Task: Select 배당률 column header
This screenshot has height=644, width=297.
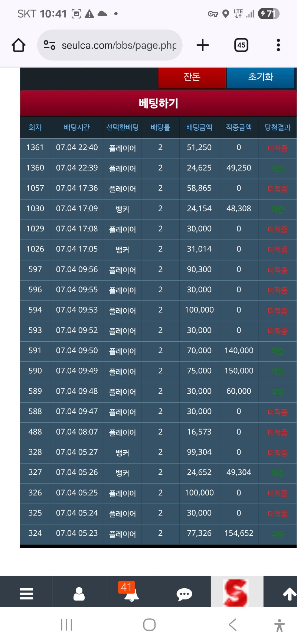Action: tap(160, 127)
